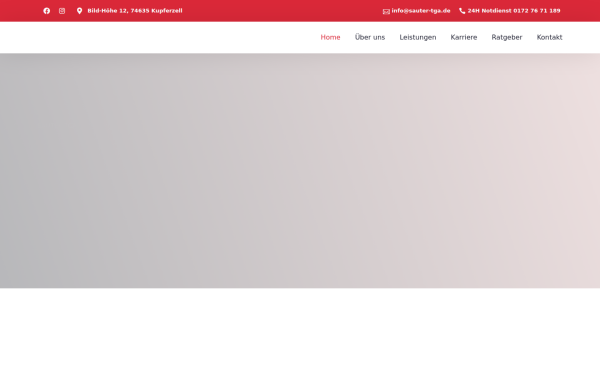Click the map pin location icon
This screenshot has width=600, height=375.
click(80, 11)
